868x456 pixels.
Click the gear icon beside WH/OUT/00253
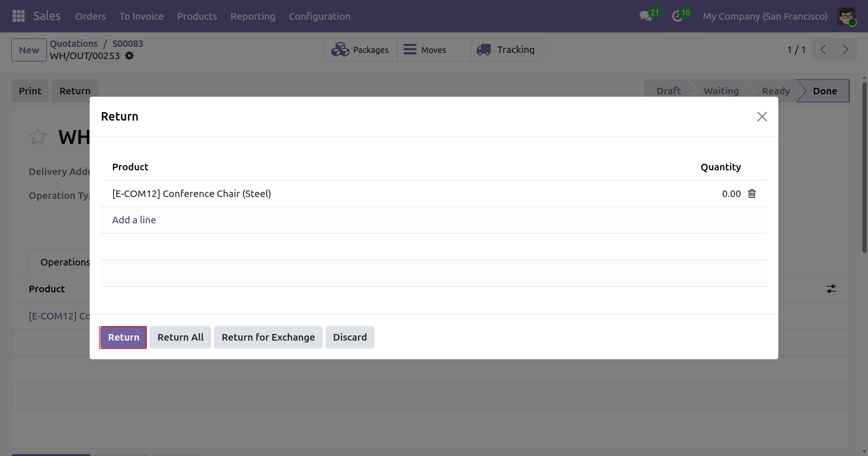click(129, 56)
